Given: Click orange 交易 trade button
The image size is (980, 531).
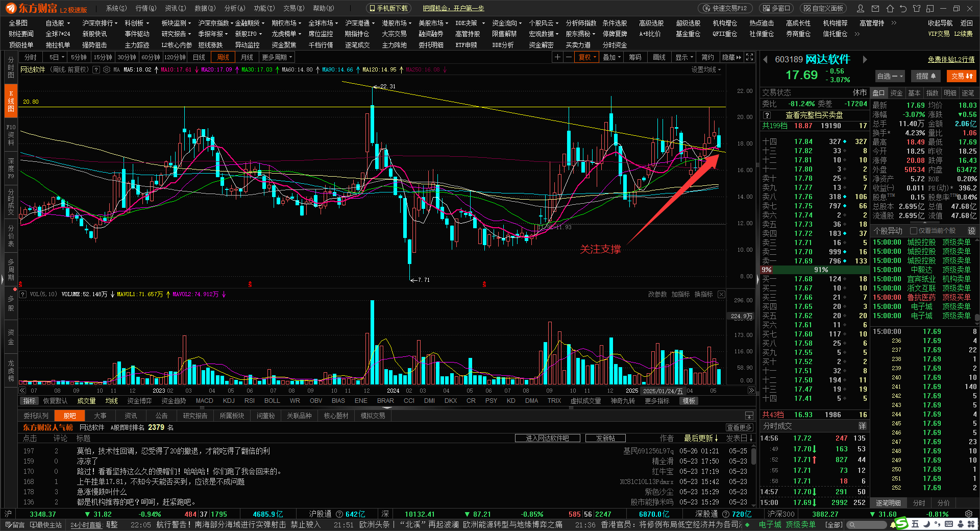Looking at the screenshot, I should (962, 76).
